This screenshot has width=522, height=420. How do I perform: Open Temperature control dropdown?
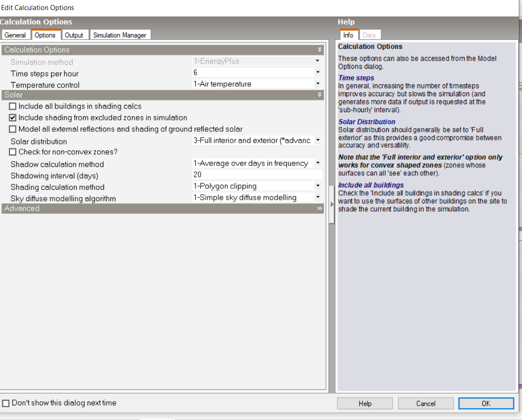click(x=318, y=84)
